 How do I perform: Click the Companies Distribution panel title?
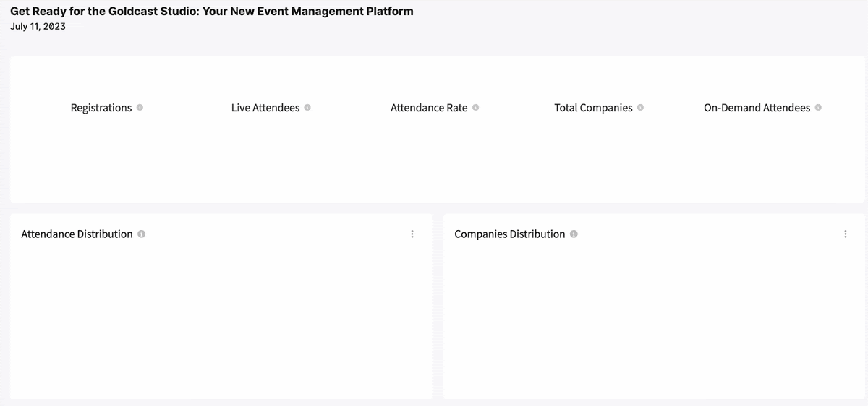pos(510,234)
